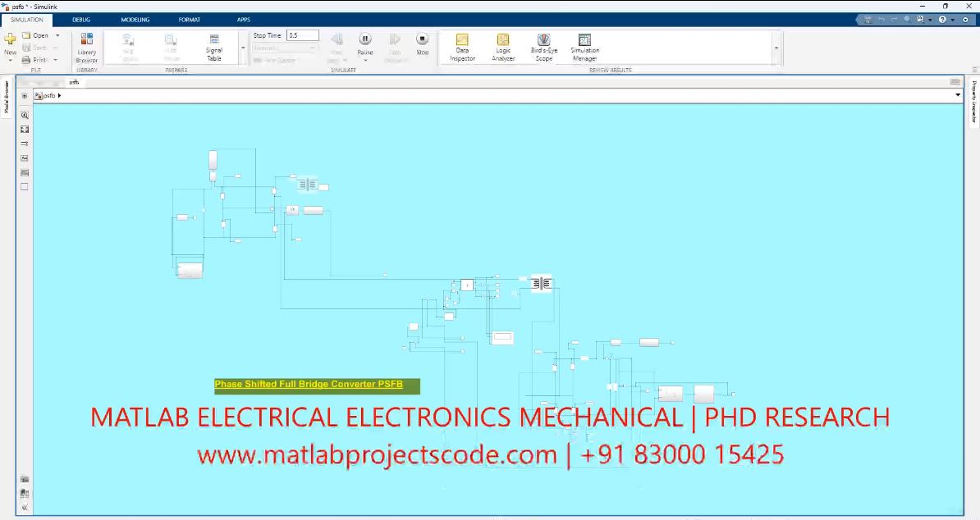Click the hide/show explorer bar icon

[25, 95]
